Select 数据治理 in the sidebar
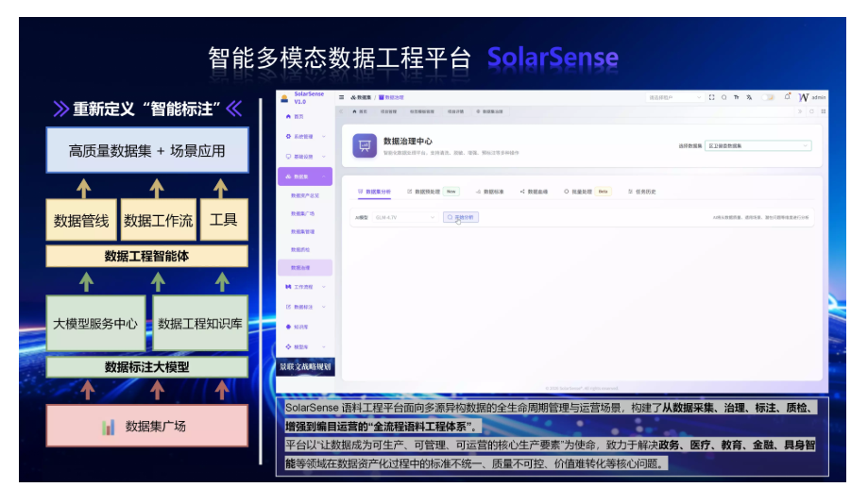Image resolution: width=868 pixels, height=504 pixels. pos(305,268)
